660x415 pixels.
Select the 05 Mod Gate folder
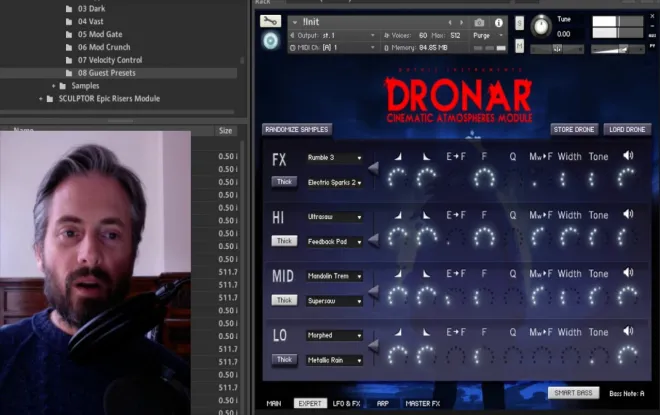(100, 35)
